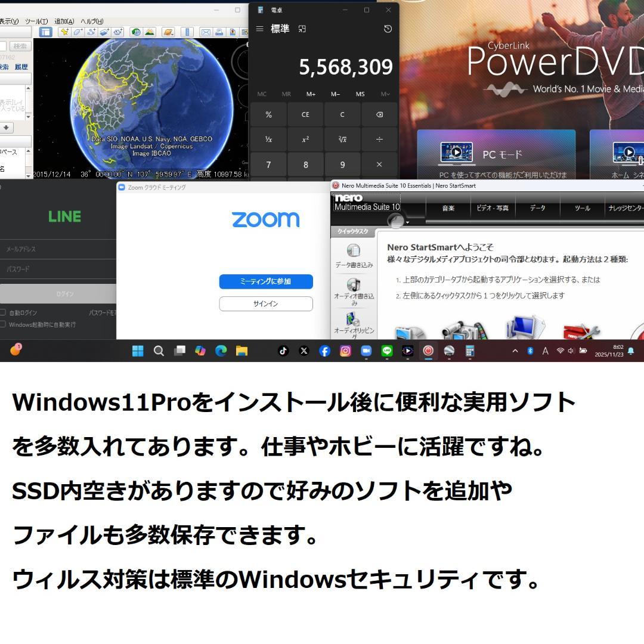Click the 7 key in calculator
644x644 pixels.
(268, 165)
